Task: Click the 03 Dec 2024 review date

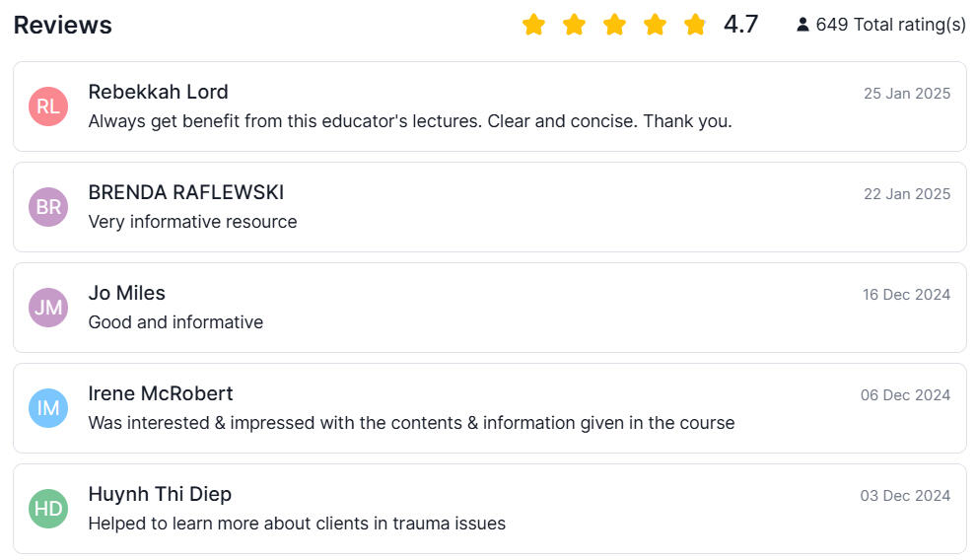Action: [905, 496]
